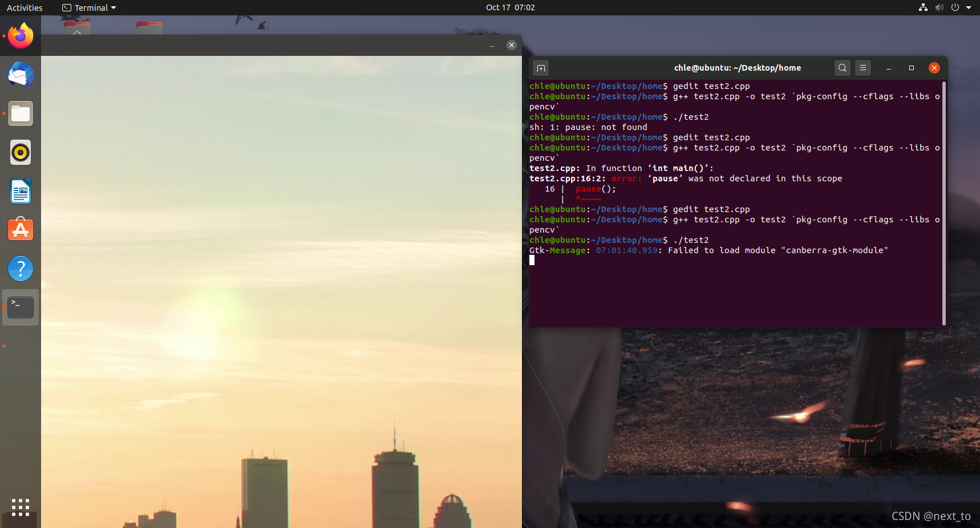
Task: Click the volume icon in top bar
Action: point(939,7)
